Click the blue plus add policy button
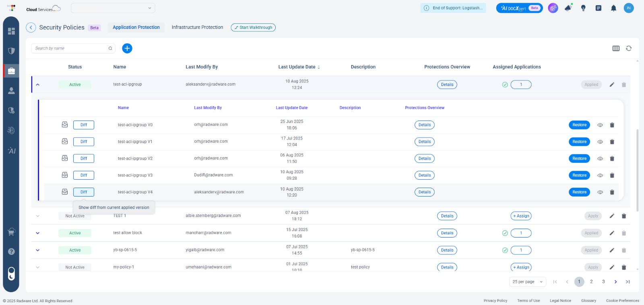Screen dimensions: 644x305 tap(127, 48)
